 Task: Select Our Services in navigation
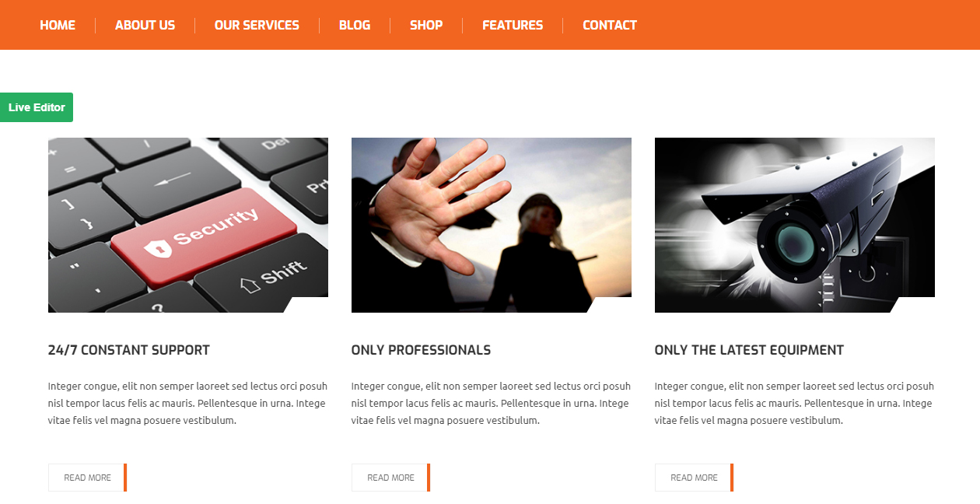[x=257, y=25]
